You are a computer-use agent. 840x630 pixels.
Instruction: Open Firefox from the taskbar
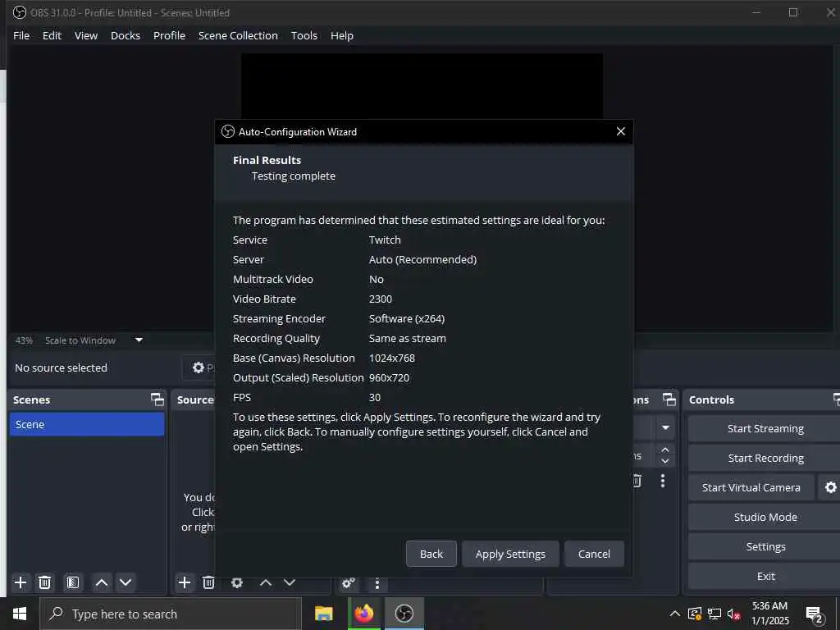tap(364, 614)
